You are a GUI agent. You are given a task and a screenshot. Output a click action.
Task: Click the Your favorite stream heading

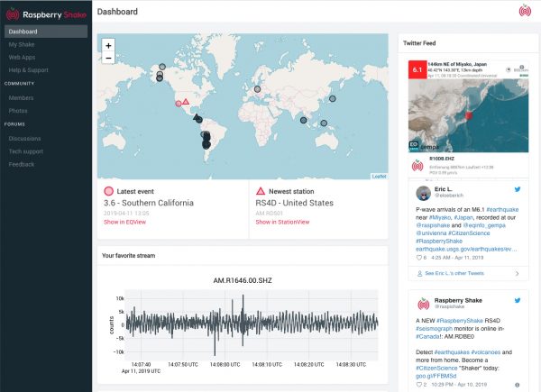coord(128,255)
